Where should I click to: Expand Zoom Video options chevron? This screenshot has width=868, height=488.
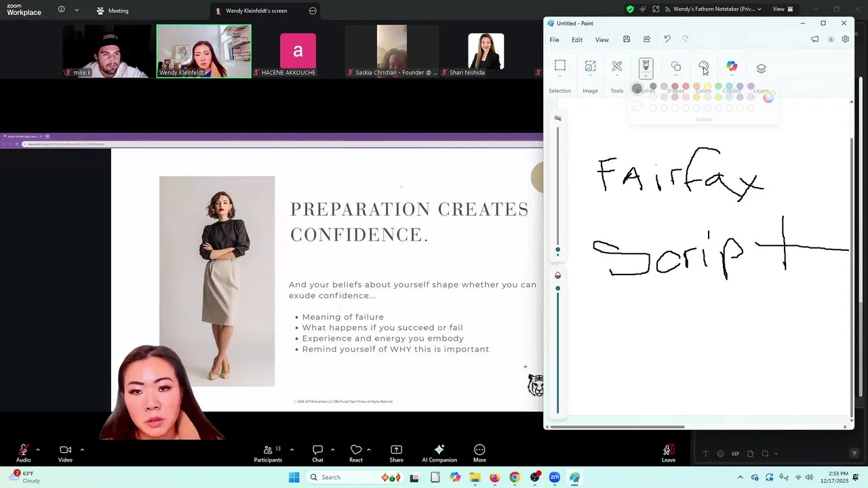tap(82, 449)
